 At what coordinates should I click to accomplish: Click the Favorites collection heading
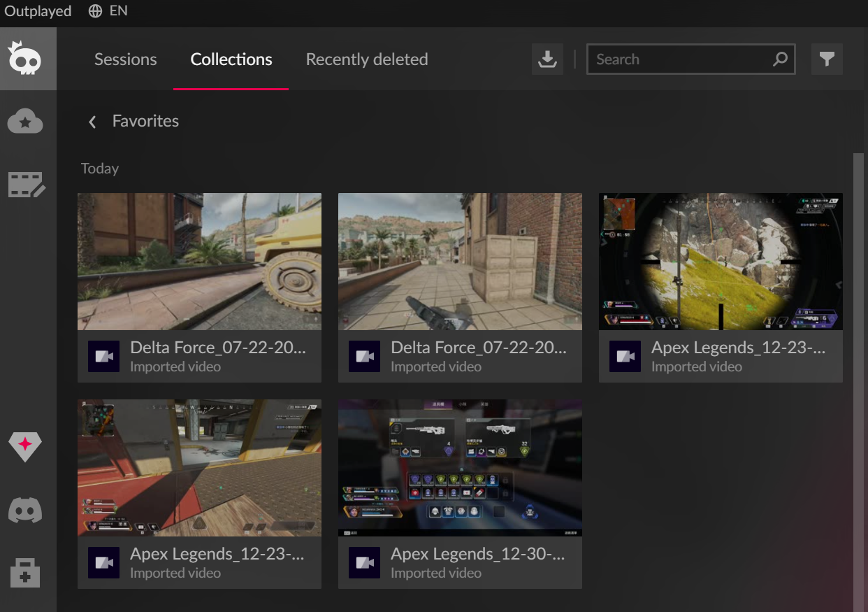point(145,121)
